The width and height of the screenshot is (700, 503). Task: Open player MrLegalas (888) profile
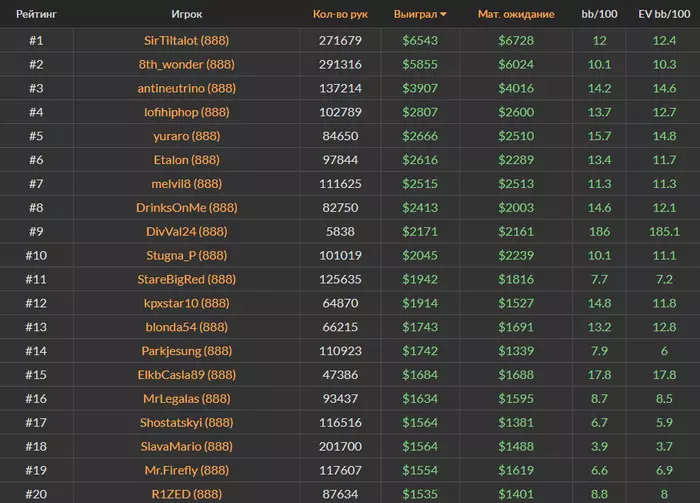(187, 399)
